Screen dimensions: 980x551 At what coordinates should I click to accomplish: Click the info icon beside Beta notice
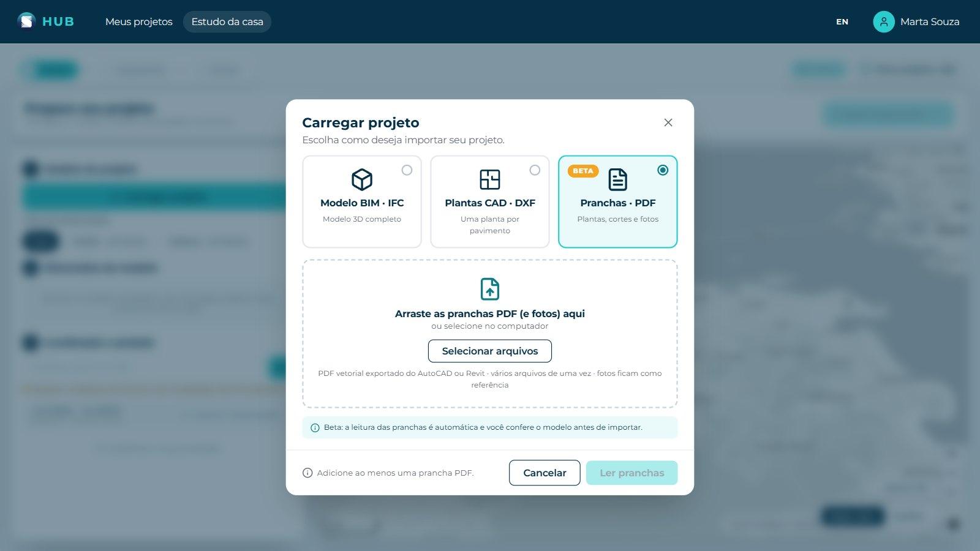(315, 428)
